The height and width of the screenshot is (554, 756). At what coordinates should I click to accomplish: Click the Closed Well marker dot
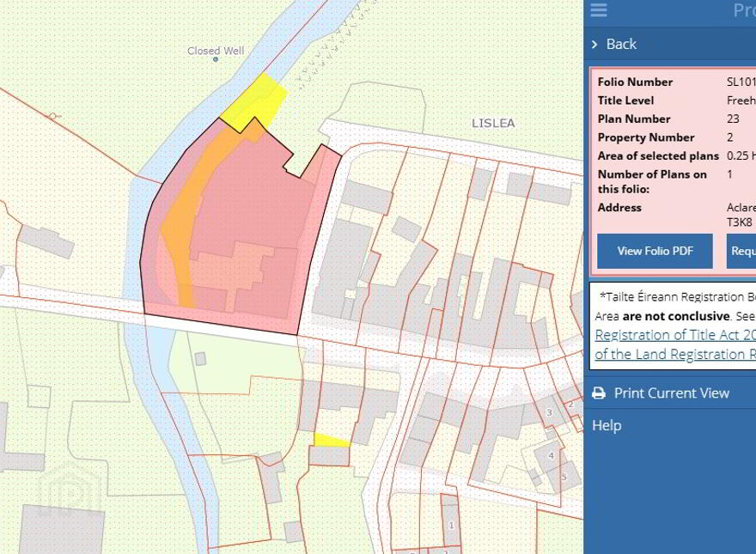point(216,59)
